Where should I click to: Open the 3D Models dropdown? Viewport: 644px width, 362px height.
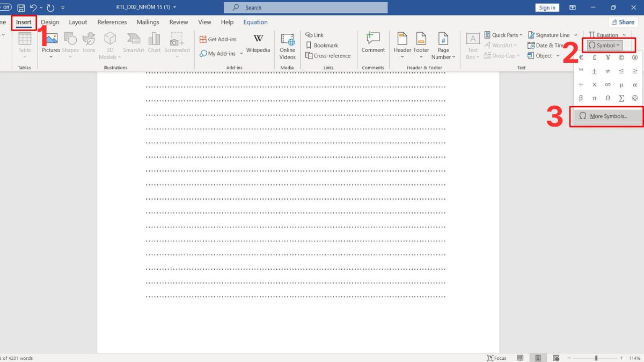click(110, 46)
